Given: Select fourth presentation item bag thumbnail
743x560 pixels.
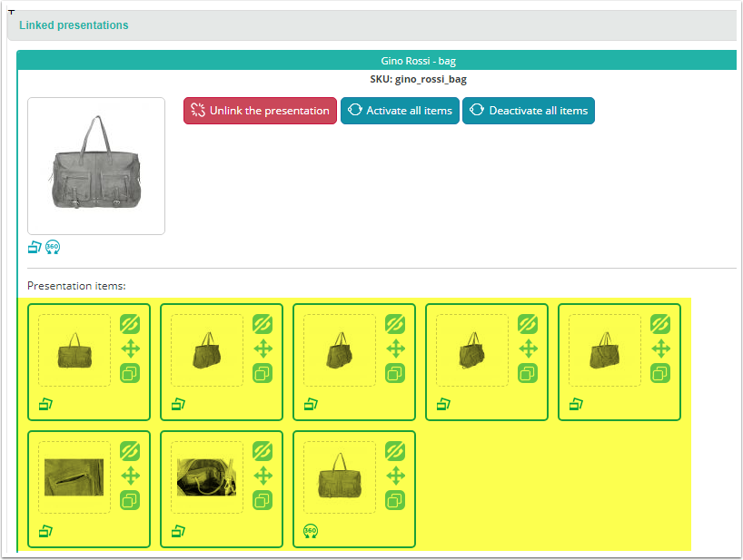Looking at the screenshot, I should 472,350.
